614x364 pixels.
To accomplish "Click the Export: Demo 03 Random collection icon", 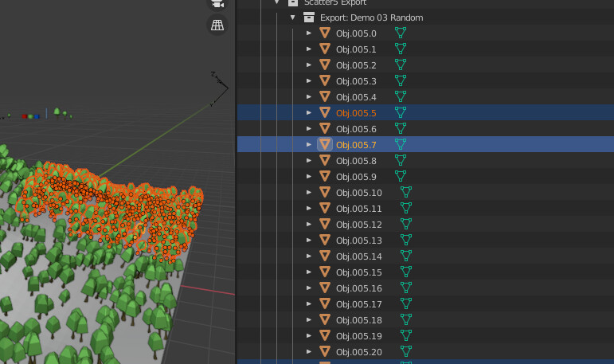I will [x=309, y=18].
